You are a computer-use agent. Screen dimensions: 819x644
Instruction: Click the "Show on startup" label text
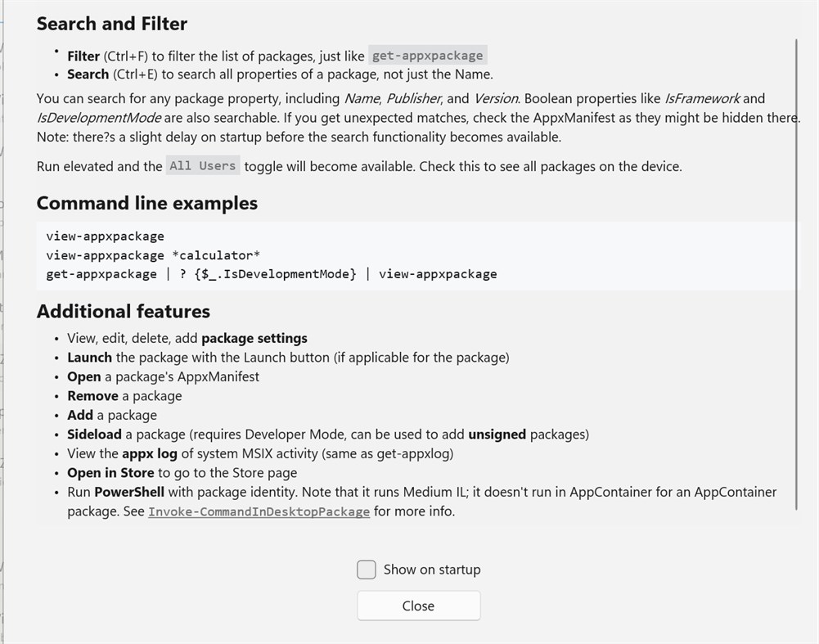[x=432, y=570]
